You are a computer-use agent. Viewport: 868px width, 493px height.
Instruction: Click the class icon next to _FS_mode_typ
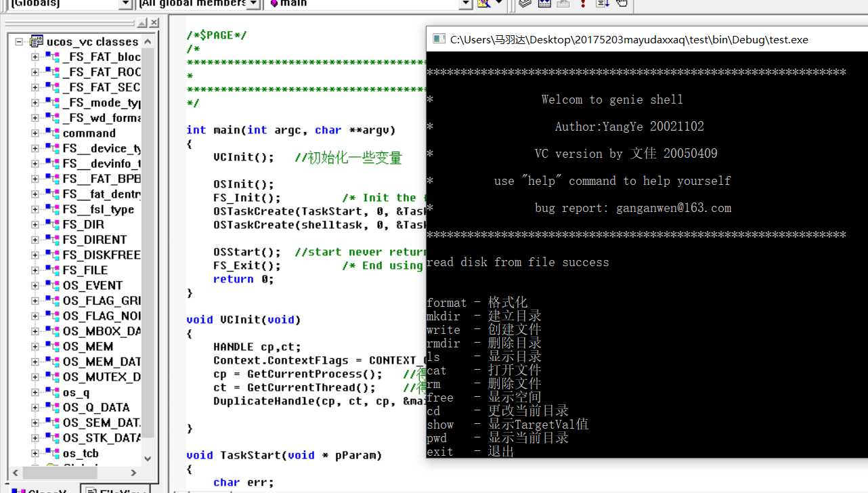[52, 103]
